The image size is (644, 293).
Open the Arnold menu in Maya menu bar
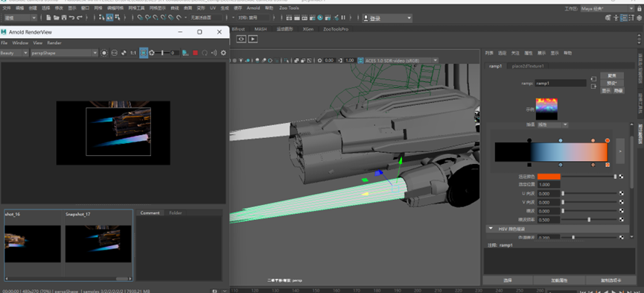[x=253, y=8]
